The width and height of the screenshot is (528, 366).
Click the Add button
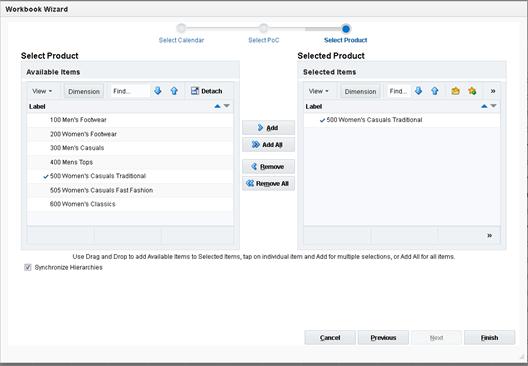click(x=268, y=128)
